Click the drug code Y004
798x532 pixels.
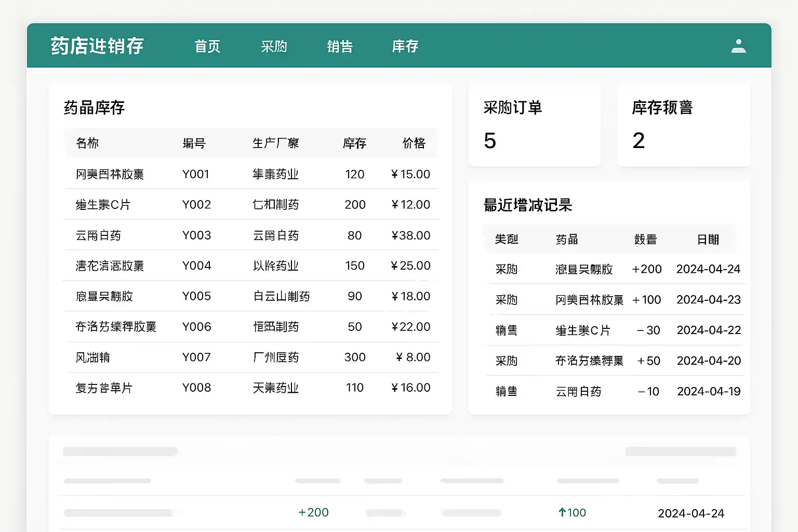coord(196,265)
